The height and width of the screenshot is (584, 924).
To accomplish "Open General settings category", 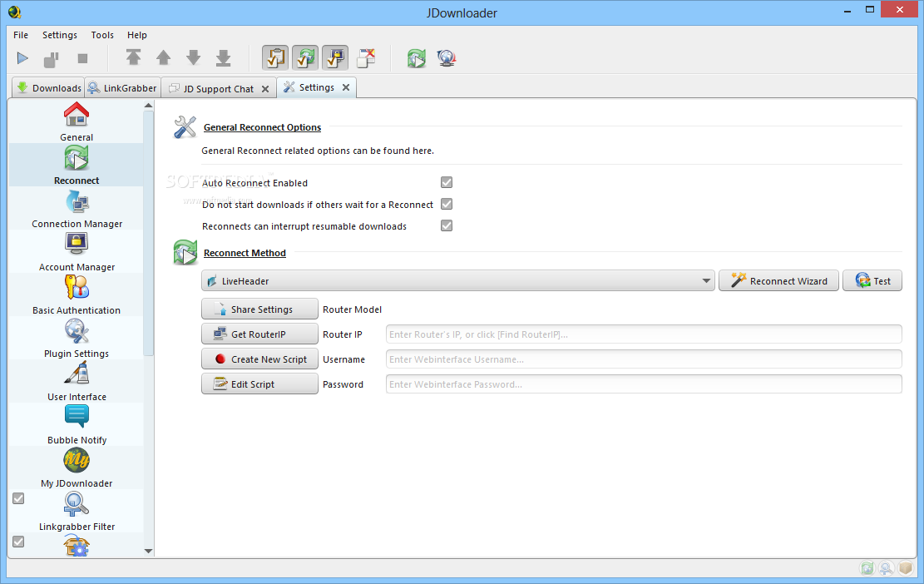I will [77, 122].
